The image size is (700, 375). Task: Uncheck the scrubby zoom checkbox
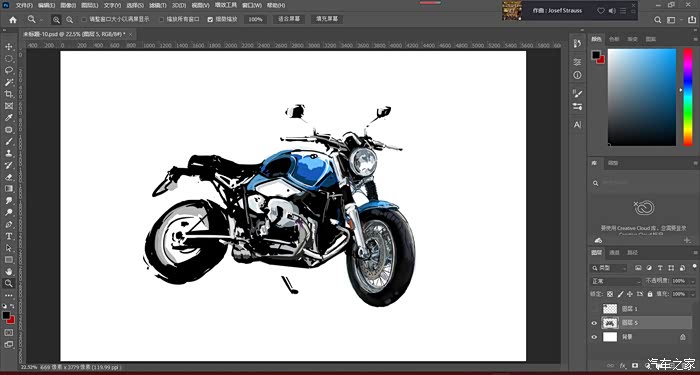(210, 20)
